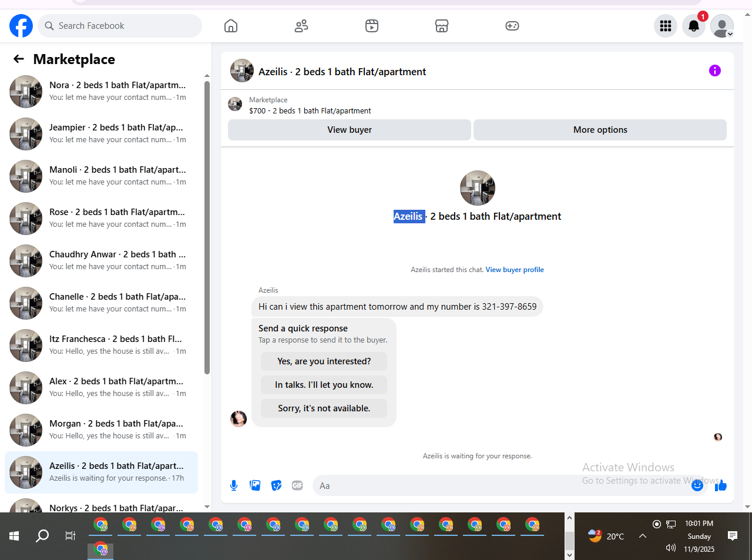Click the listing avatar in chat header
The width and height of the screenshot is (752, 560).
coord(242,71)
